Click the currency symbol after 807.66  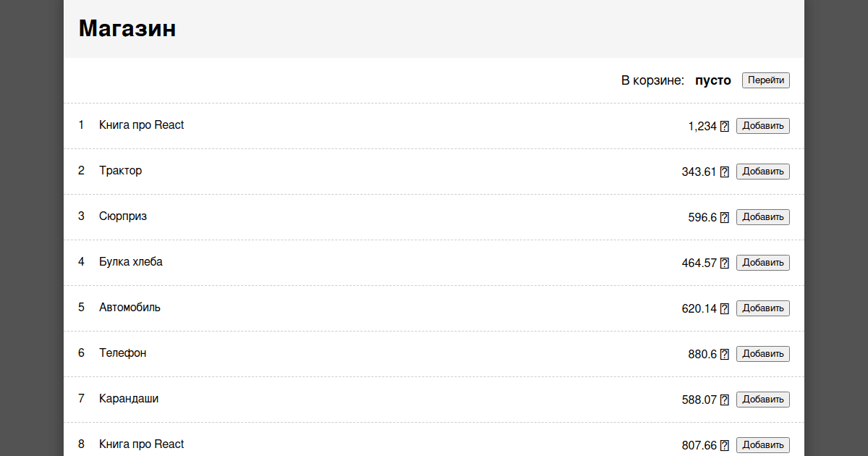coord(725,446)
